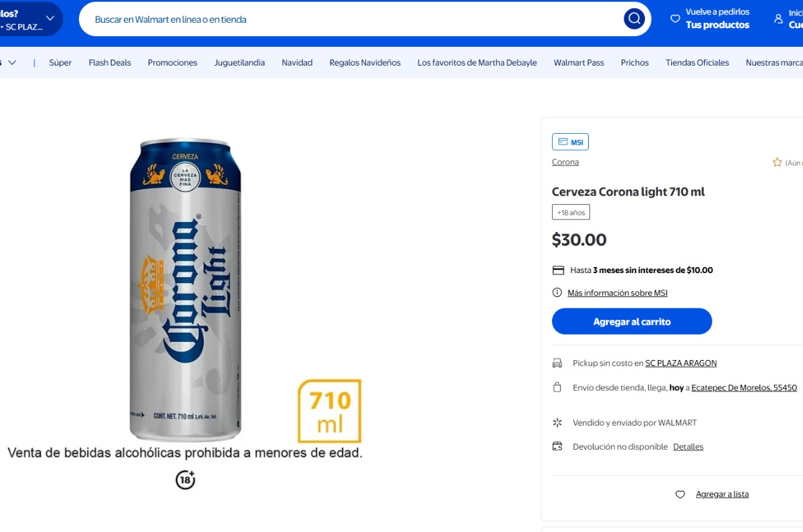The width and height of the screenshot is (803, 532).
Task: Click the pickup car icon
Action: click(557, 363)
